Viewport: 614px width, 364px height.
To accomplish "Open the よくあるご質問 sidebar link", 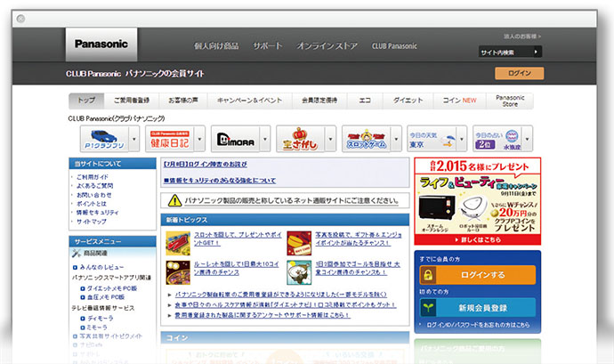I will [x=94, y=186].
